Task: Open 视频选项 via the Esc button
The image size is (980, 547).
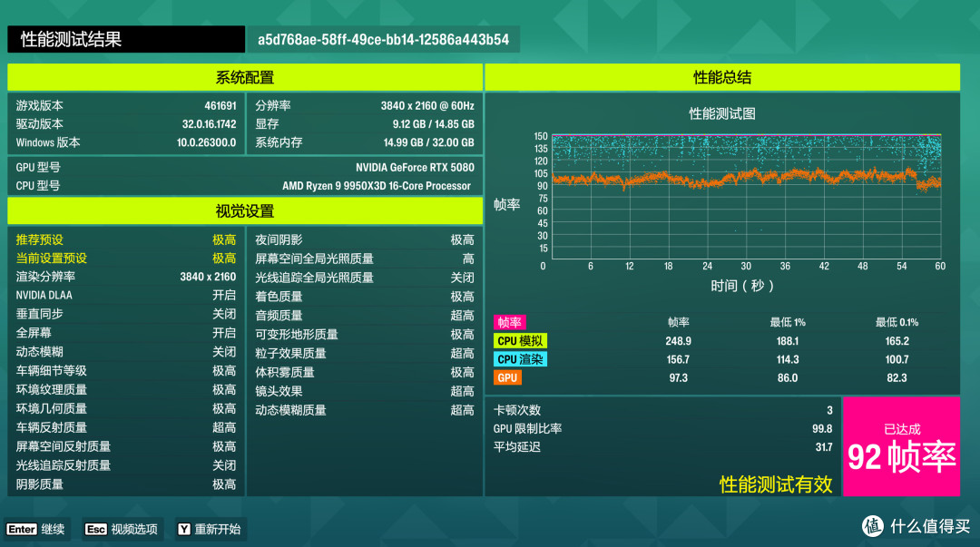Action: (122, 529)
